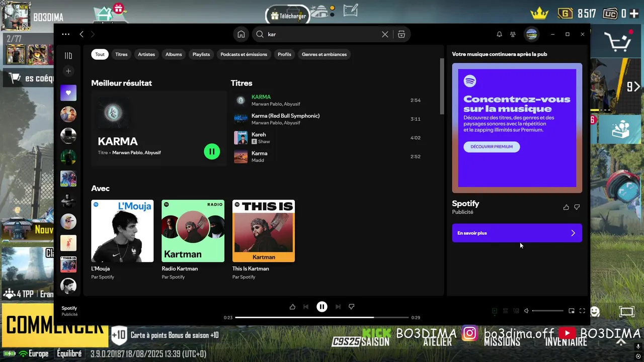
Task: Seek on the playback progress bar
Action: (x=322, y=317)
